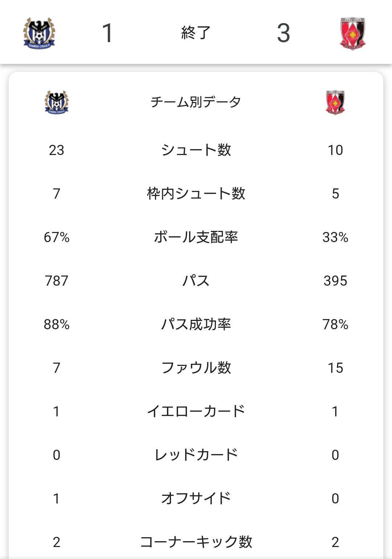Tap the コーナーキック数 stat label
Viewport: 392px width, 559px height.
tap(196, 542)
